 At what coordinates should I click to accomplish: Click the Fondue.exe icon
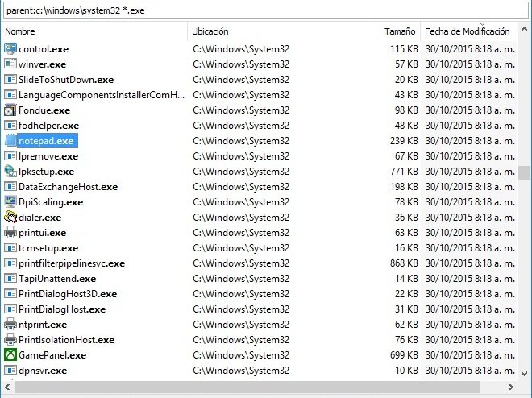click(10, 110)
